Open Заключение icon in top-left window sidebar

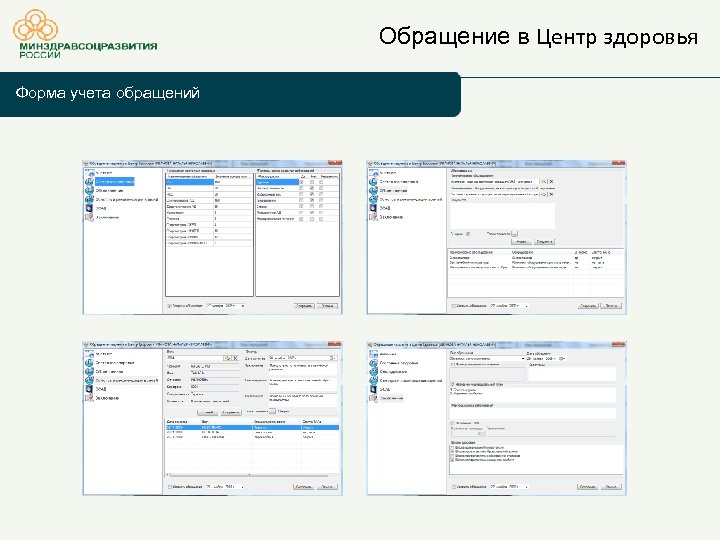click(x=90, y=217)
